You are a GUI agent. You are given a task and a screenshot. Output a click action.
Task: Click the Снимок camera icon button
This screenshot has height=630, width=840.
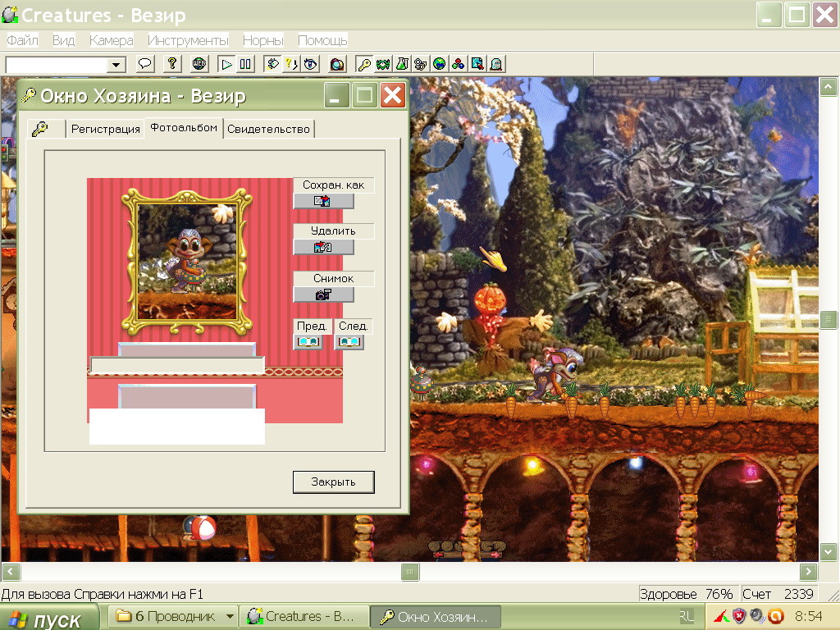click(x=323, y=294)
